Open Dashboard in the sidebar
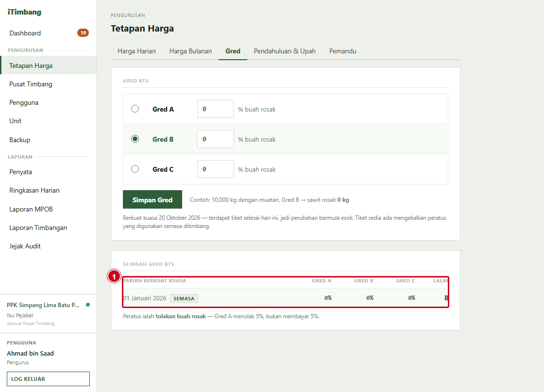This screenshot has width=544, height=392. [x=48, y=33]
